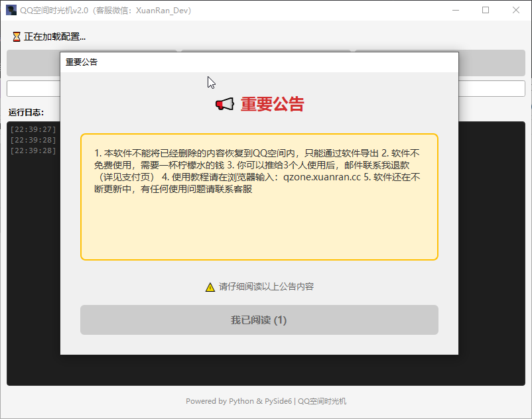Click the hourglass loading icon
This screenshot has width=532, height=419.
[17, 36]
